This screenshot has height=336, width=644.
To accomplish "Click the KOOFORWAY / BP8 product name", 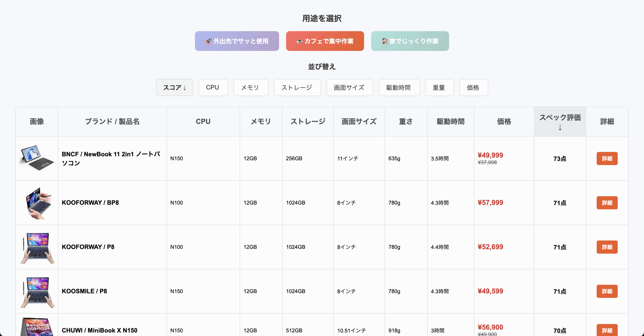I will click(90, 203).
